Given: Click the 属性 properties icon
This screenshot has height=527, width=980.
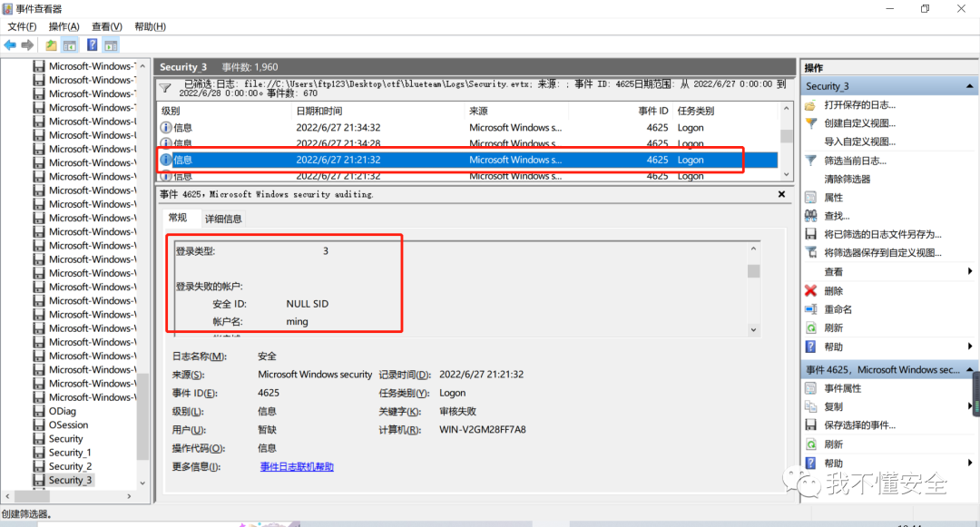Looking at the screenshot, I should (x=810, y=198).
